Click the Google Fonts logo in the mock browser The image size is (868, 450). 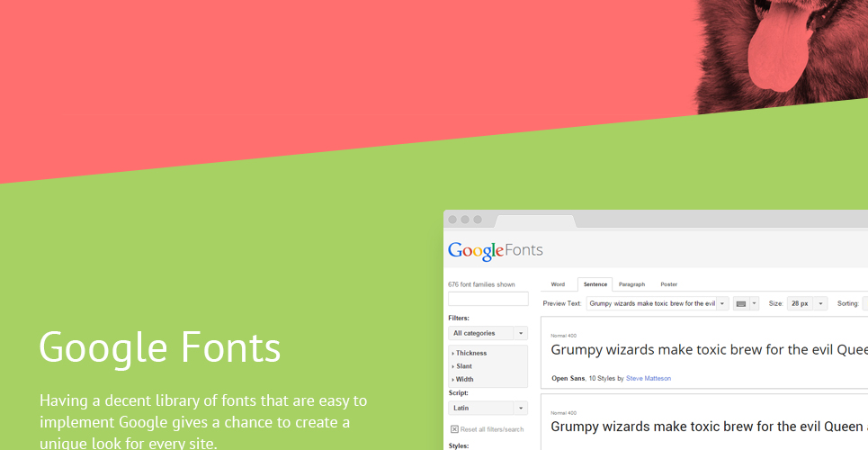496,250
